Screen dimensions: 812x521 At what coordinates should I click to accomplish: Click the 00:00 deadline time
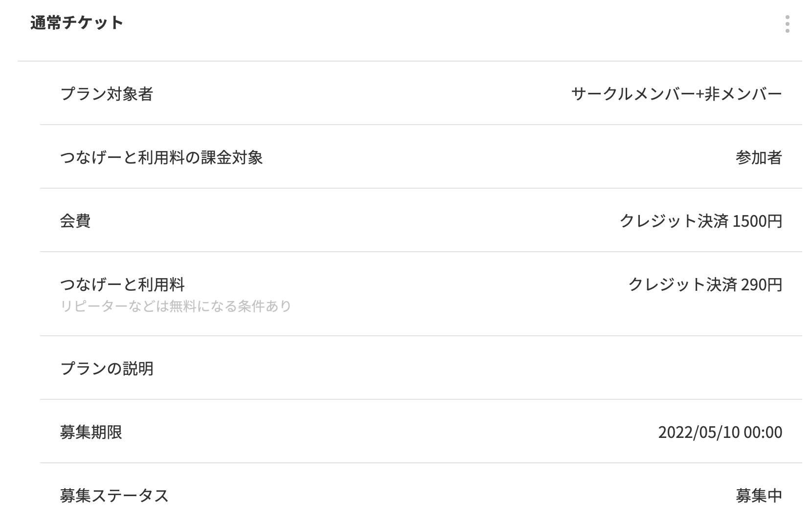[763, 433]
